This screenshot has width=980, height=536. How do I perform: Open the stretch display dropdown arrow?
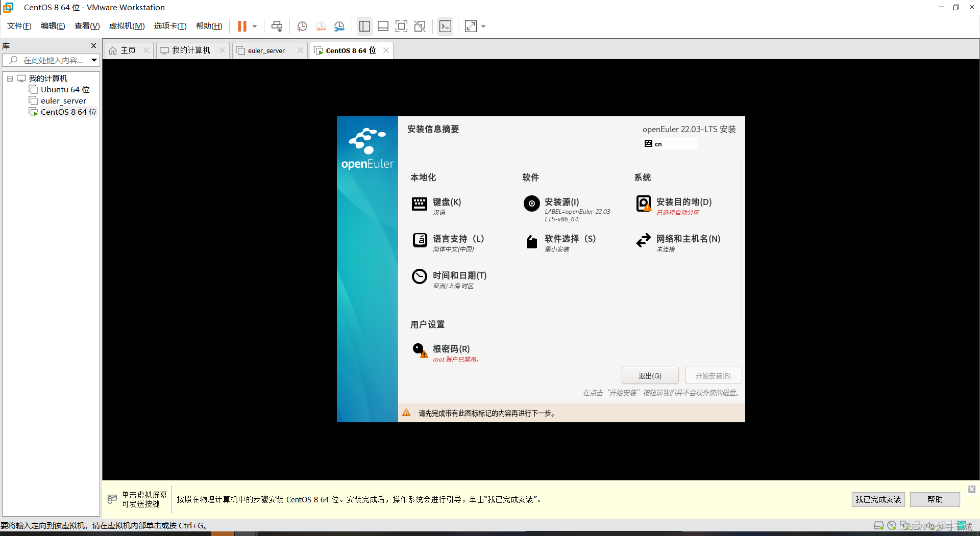point(483,26)
